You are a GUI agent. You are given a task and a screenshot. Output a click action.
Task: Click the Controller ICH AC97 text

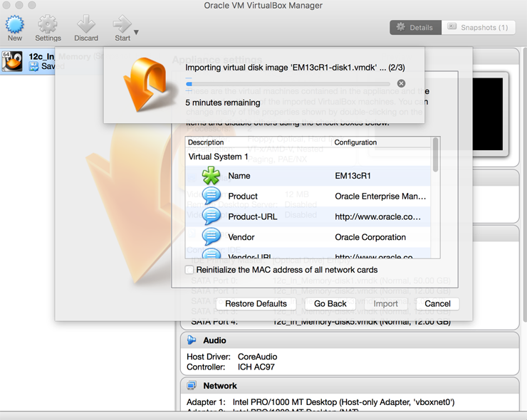click(x=231, y=367)
